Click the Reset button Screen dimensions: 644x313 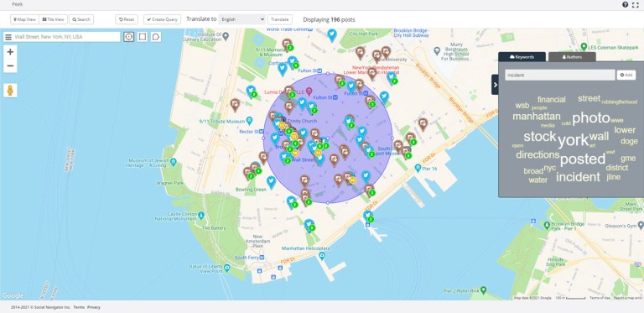point(127,19)
